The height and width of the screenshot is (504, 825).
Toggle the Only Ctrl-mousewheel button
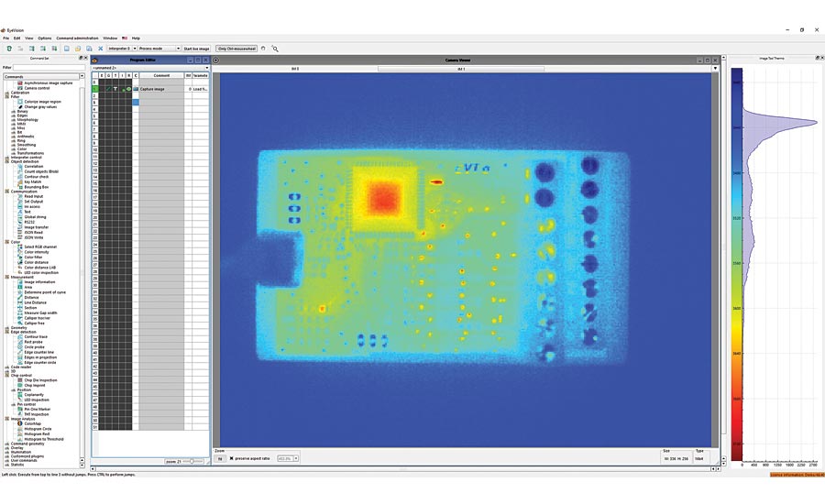point(236,48)
